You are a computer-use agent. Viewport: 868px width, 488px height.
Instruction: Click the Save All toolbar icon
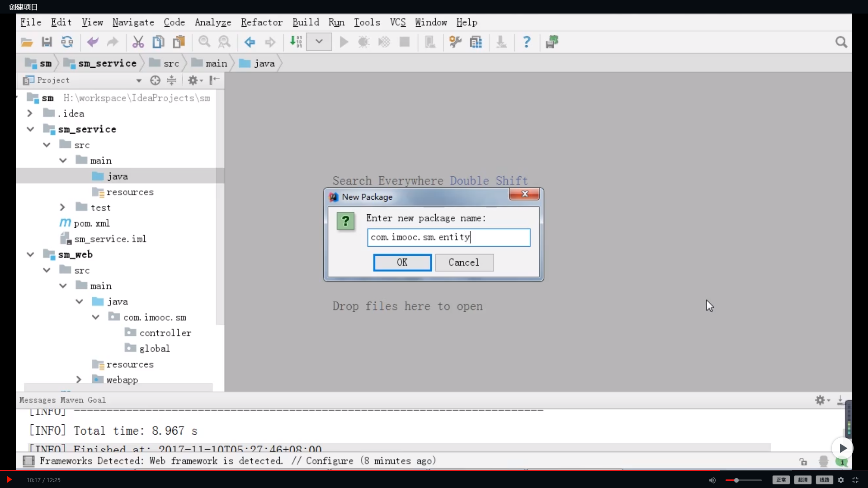(47, 42)
